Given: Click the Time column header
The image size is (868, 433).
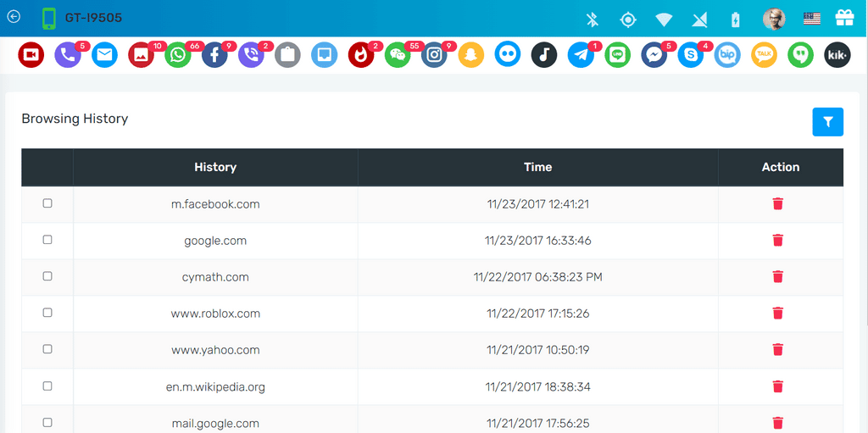Looking at the screenshot, I should pos(538,167).
